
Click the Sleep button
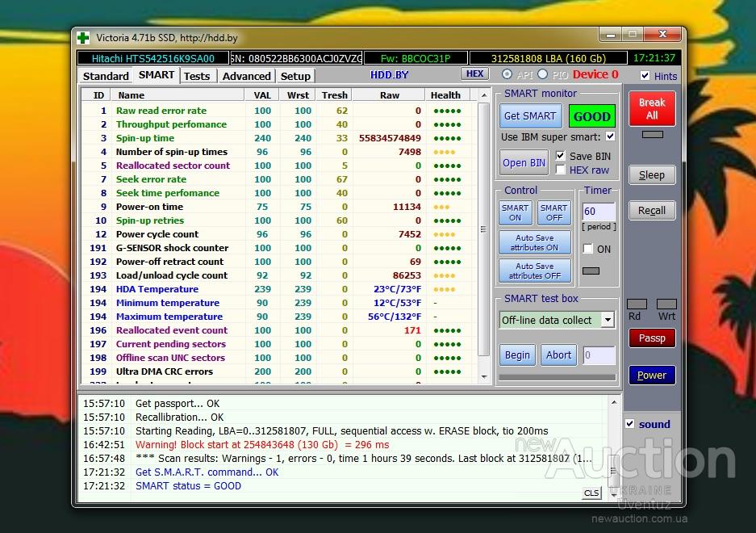pos(652,174)
